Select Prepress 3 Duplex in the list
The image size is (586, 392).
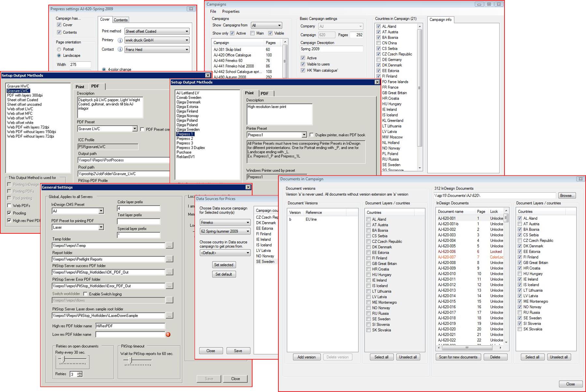191,148
